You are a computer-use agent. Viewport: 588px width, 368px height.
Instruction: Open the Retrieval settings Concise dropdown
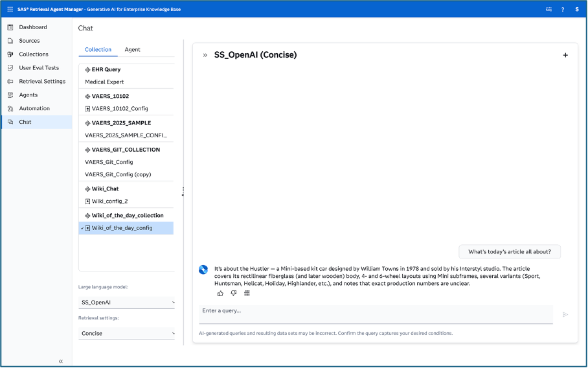pyautogui.click(x=126, y=333)
